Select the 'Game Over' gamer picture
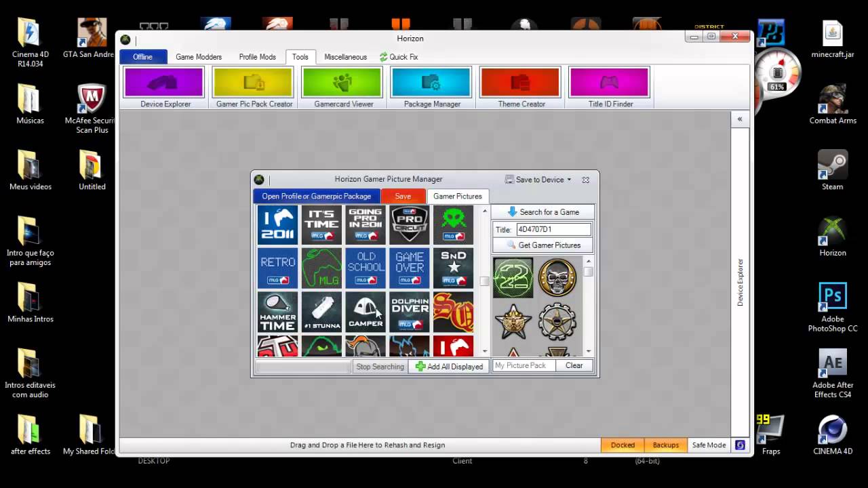The width and height of the screenshot is (868, 488). click(410, 268)
